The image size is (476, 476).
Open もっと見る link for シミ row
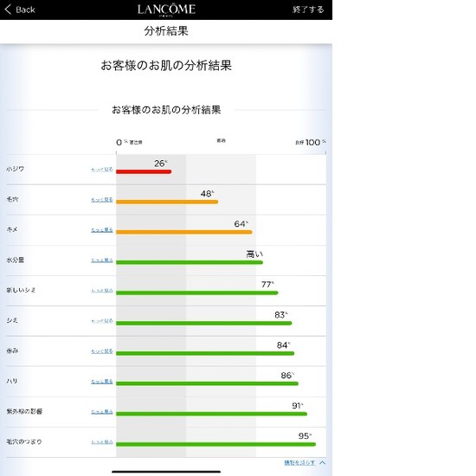[102, 321]
